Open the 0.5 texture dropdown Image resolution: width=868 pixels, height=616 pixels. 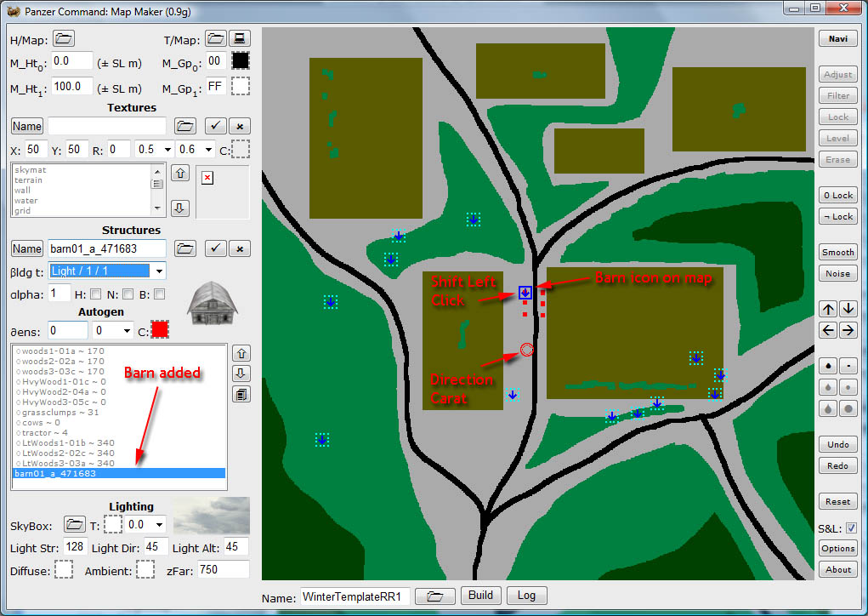coord(167,149)
